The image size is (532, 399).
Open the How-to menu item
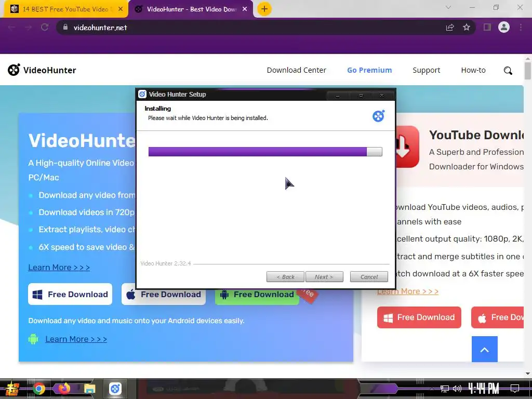click(x=473, y=70)
